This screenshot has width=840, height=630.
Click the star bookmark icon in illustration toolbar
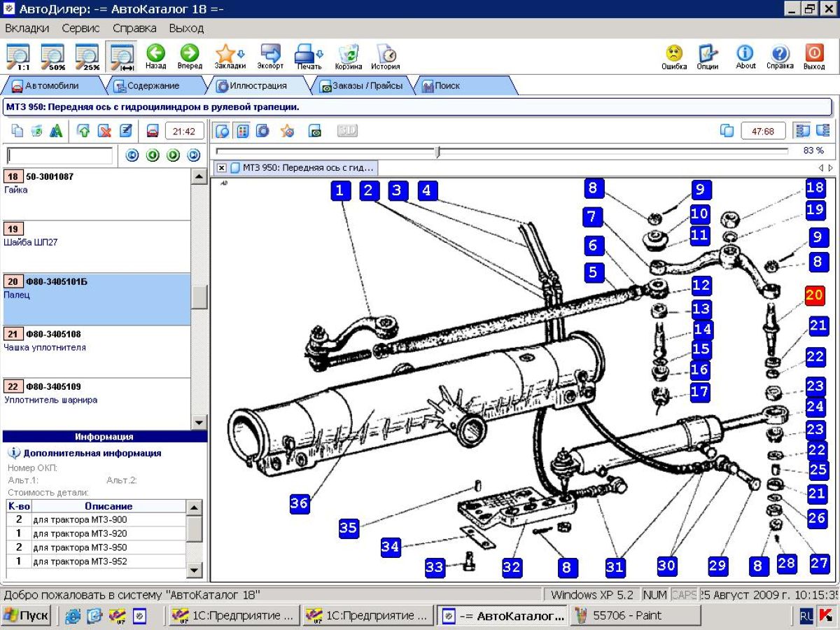[287, 131]
